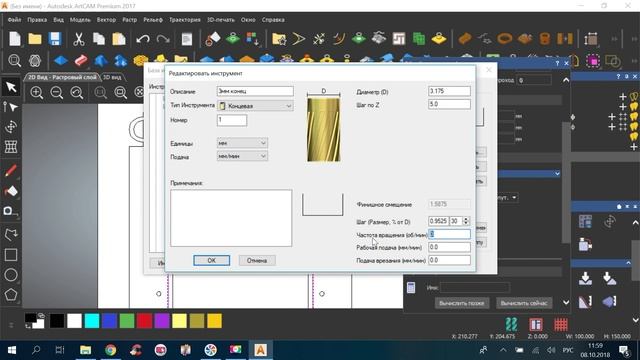640x360 pixels.
Task: Click the red grid icon at bottom right
Action: click(561, 324)
